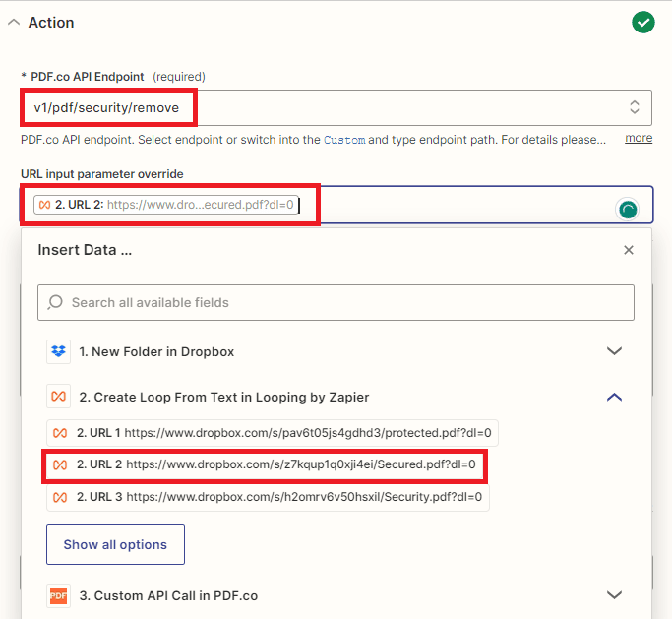Screen dimensions: 672x619
Task: Click the PDF.co icon for step 3
Action: coord(59,595)
